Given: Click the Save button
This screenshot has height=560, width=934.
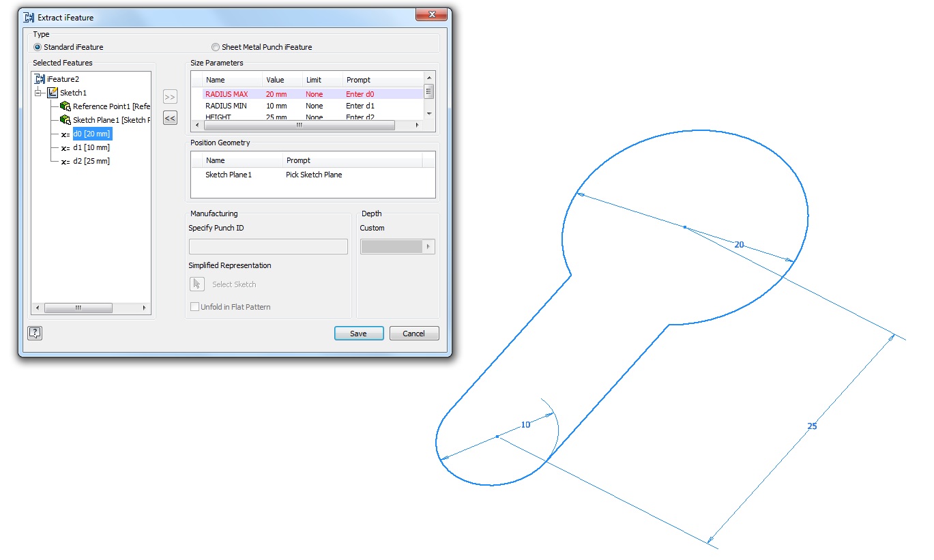Looking at the screenshot, I should 359,334.
